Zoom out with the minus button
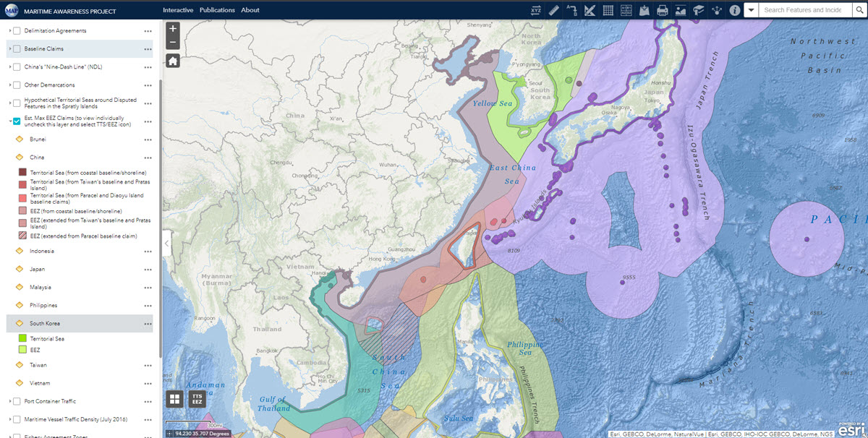This screenshot has width=868, height=438. click(173, 43)
